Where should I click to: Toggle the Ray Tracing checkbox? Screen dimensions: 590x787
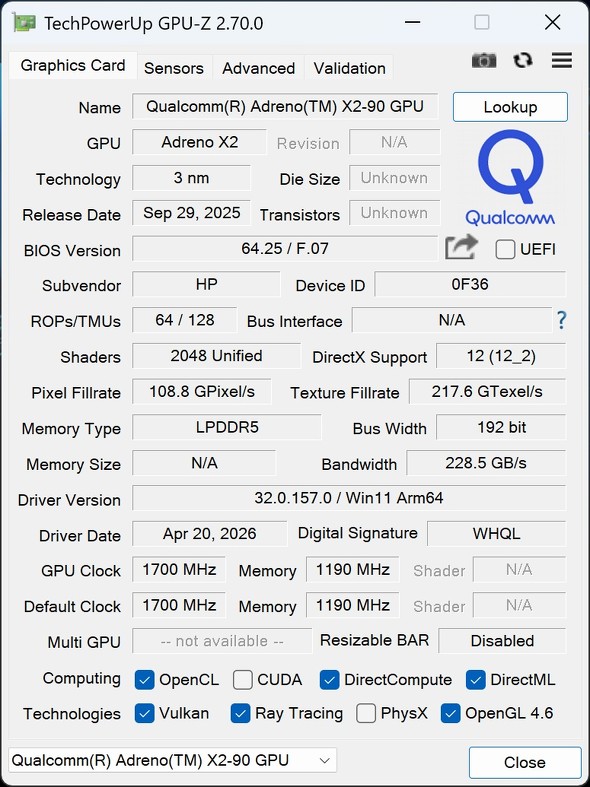point(240,714)
